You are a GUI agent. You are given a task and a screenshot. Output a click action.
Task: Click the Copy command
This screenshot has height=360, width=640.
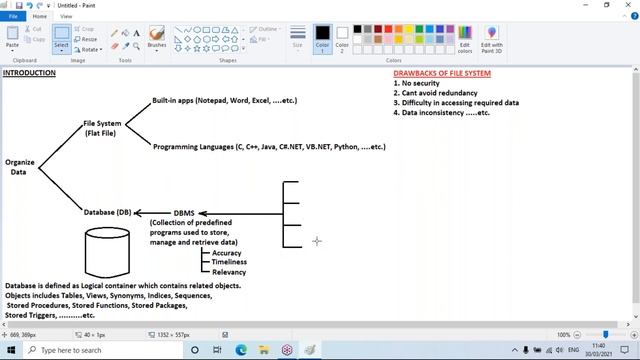pyautogui.click(x=35, y=39)
